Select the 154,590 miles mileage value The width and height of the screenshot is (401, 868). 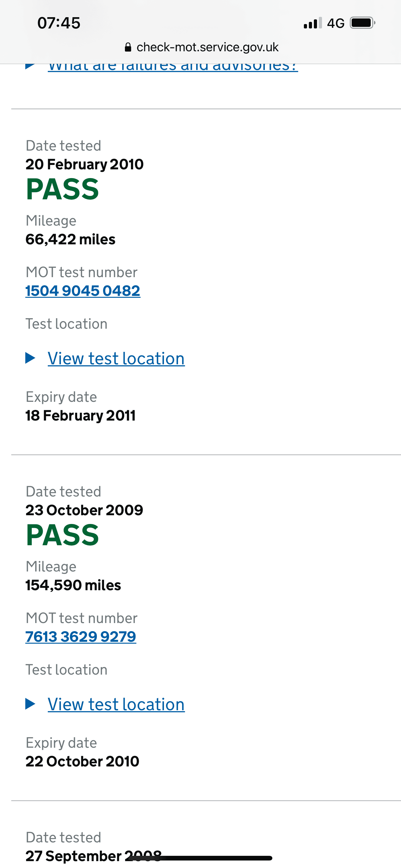tap(73, 585)
